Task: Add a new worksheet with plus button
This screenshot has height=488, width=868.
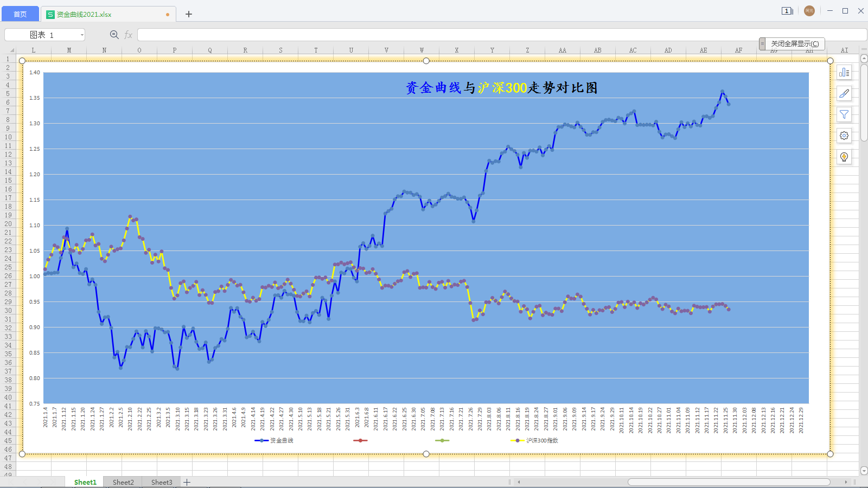Action: click(x=187, y=482)
